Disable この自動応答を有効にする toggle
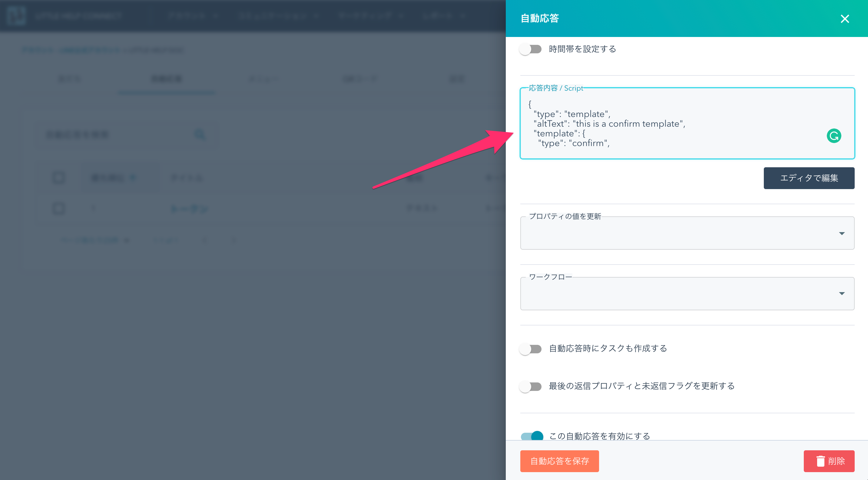Screen dimensions: 868x480 [532, 436]
